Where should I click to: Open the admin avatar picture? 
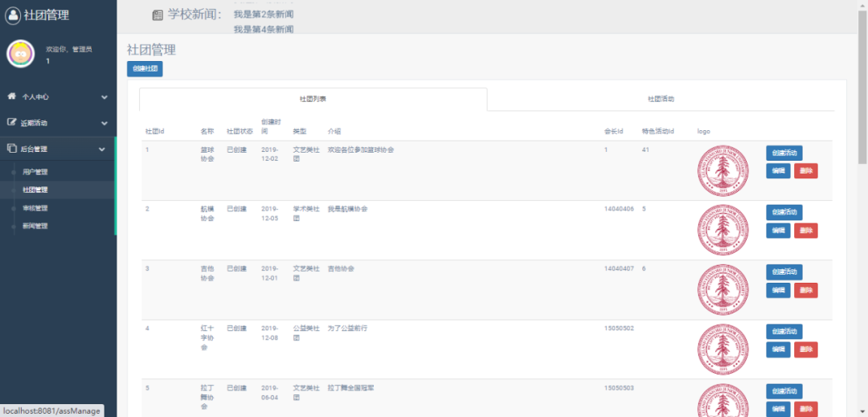(20, 54)
